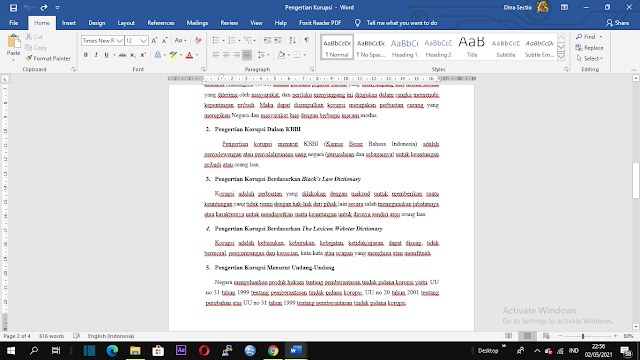Align text to the right
The height and width of the screenshot is (360, 640).
(x=236, y=55)
